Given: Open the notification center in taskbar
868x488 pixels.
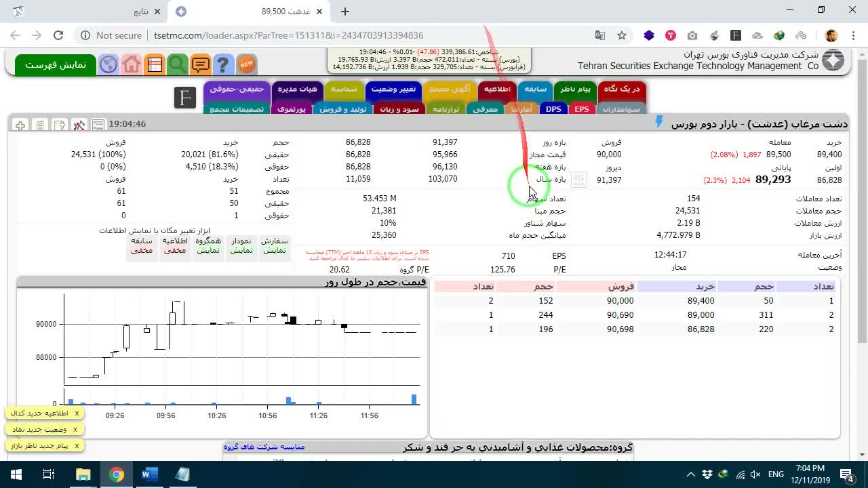Looking at the screenshot, I should (x=847, y=474).
